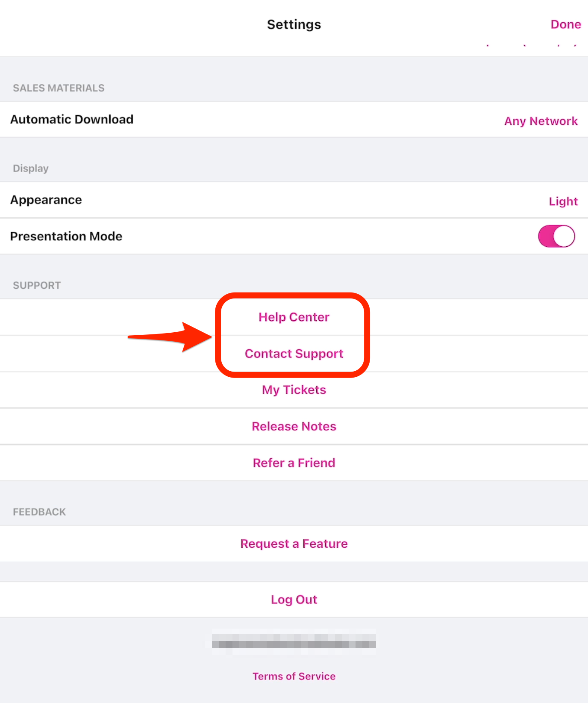Open the Any Network download option
Screen dimensions: 588x703
(x=541, y=121)
